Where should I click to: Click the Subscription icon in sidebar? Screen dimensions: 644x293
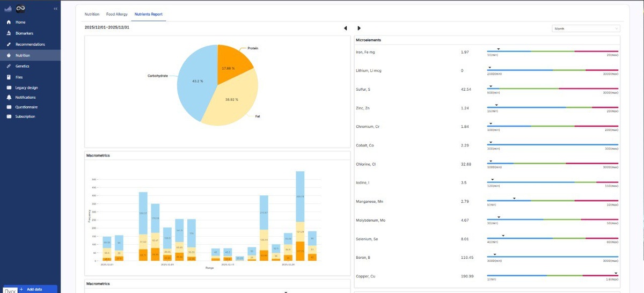coord(9,116)
